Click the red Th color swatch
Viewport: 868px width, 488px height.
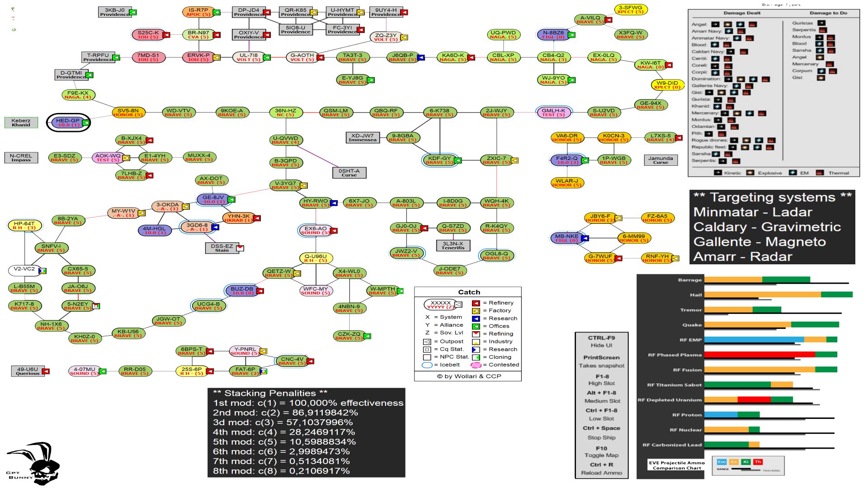point(758,462)
